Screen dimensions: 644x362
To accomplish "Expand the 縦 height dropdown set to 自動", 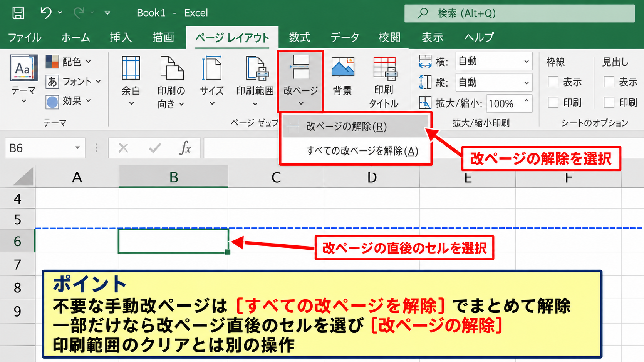I will coord(526,83).
